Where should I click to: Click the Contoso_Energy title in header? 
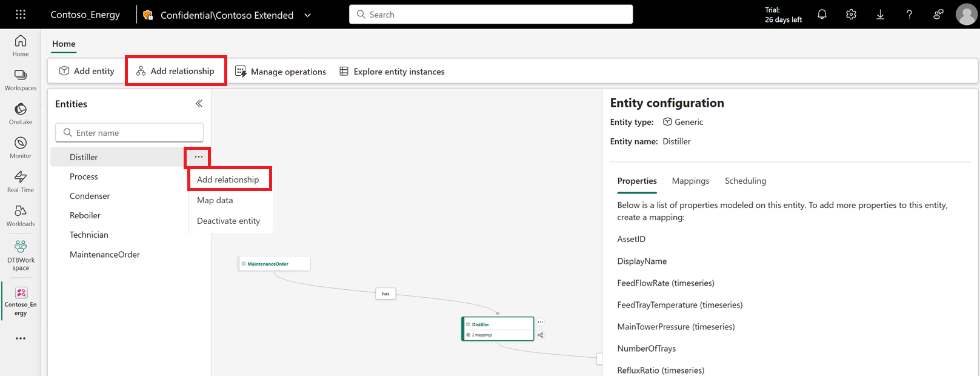point(85,15)
